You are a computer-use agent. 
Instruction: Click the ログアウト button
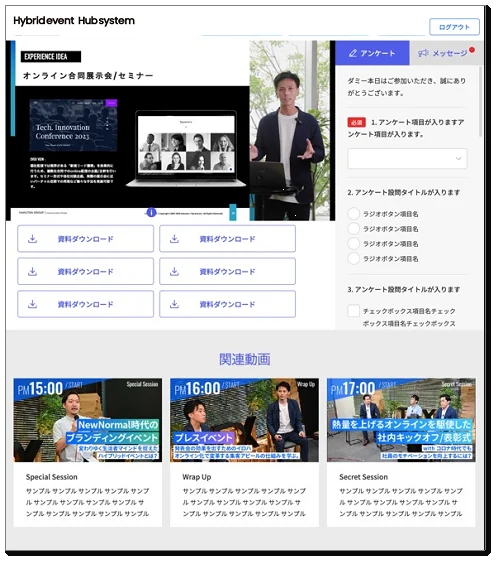tap(454, 27)
